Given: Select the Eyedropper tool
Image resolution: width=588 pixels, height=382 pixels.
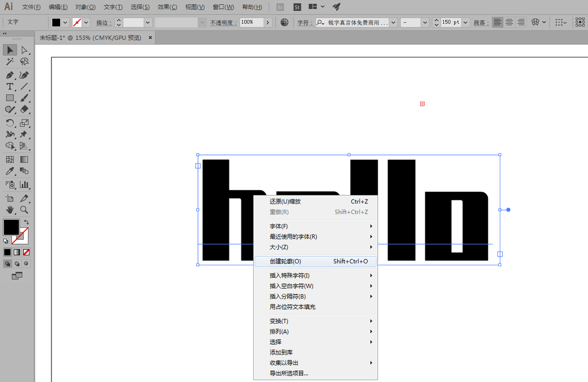Looking at the screenshot, I should point(10,171).
